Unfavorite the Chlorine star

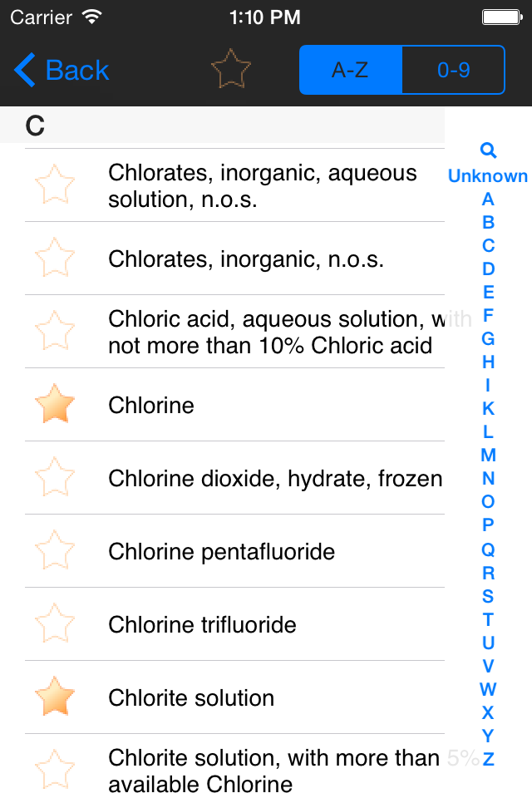(x=55, y=405)
